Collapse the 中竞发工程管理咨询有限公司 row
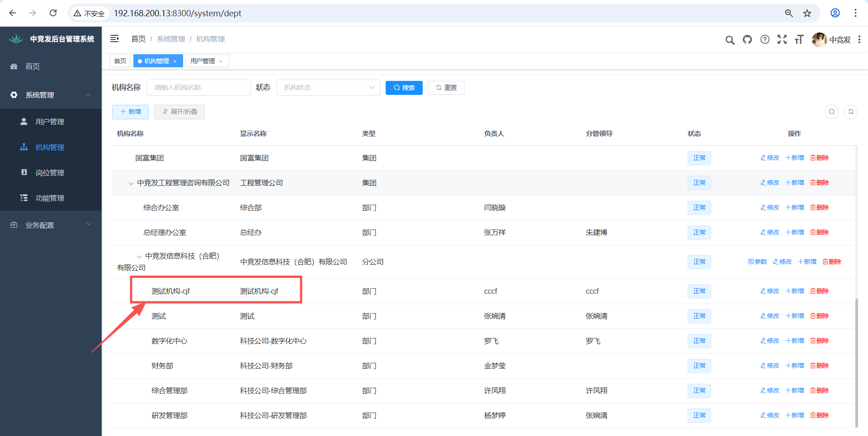This screenshot has width=868, height=436. (x=131, y=183)
